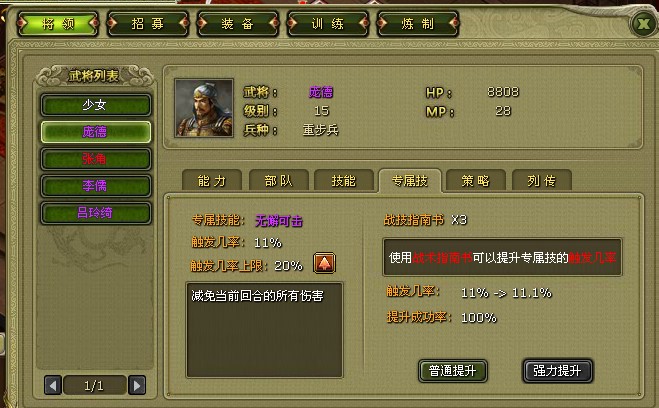Select 张角 in the general list
Screen dimensions: 659x408
pyautogui.click(x=95, y=159)
